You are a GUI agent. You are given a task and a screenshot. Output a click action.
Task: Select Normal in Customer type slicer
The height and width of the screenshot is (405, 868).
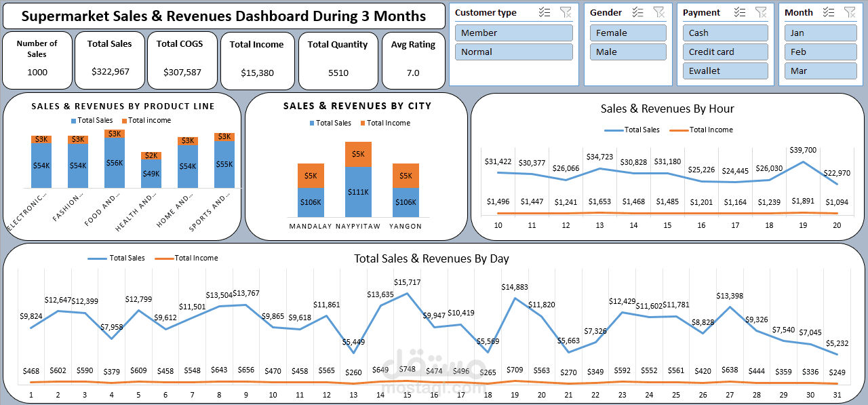pyautogui.click(x=513, y=52)
